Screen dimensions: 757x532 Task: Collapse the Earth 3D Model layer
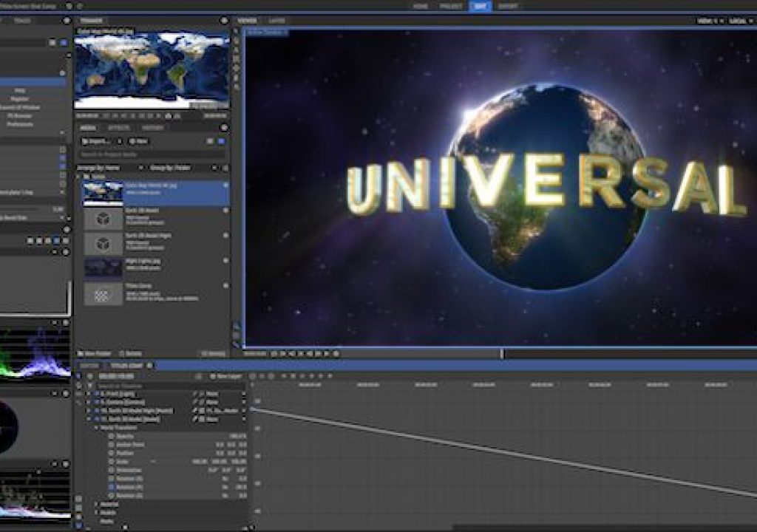click(x=89, y=419)
